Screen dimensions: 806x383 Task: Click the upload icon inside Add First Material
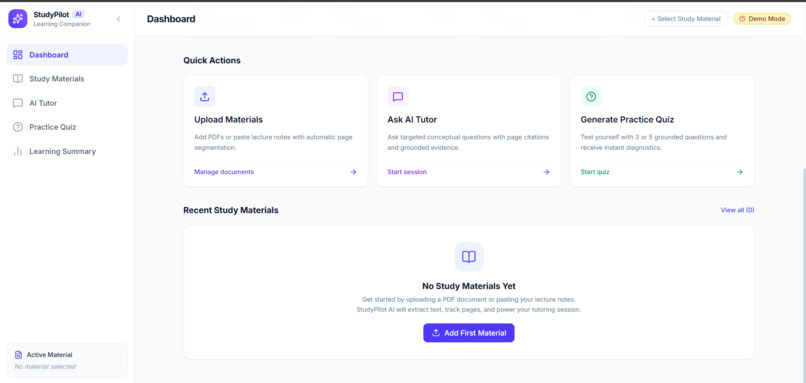436,333
